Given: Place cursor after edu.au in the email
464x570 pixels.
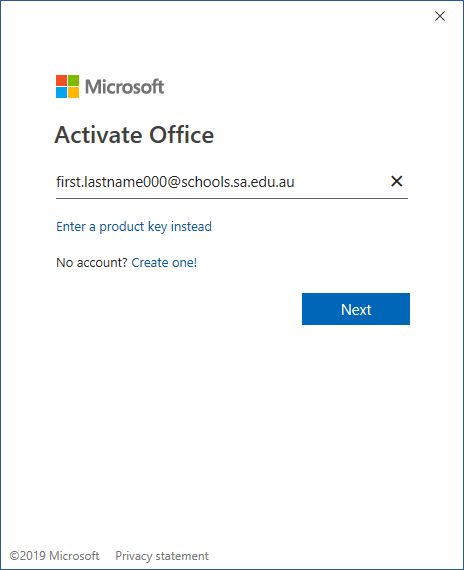Looking at the screenshot, I should click(294, 182).
